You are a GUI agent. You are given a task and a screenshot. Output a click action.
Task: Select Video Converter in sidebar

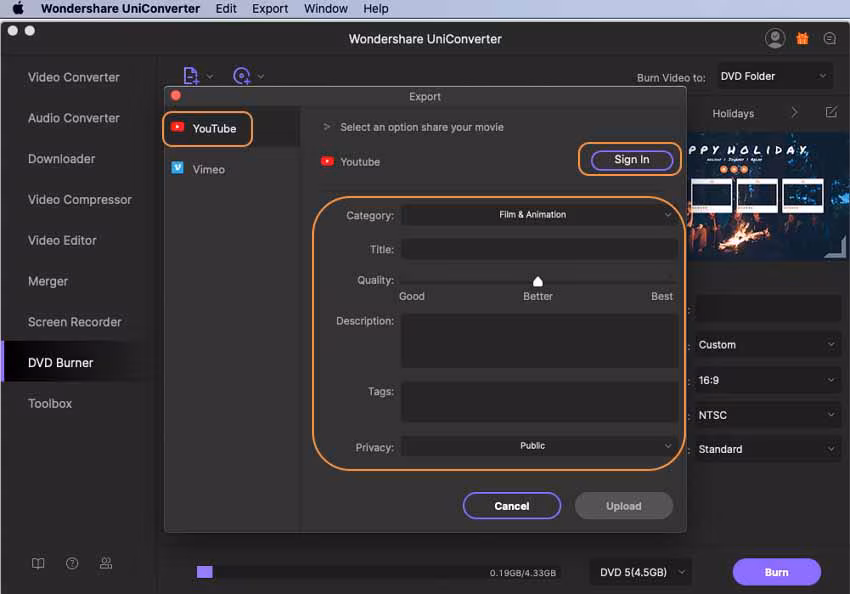[74, 78]
